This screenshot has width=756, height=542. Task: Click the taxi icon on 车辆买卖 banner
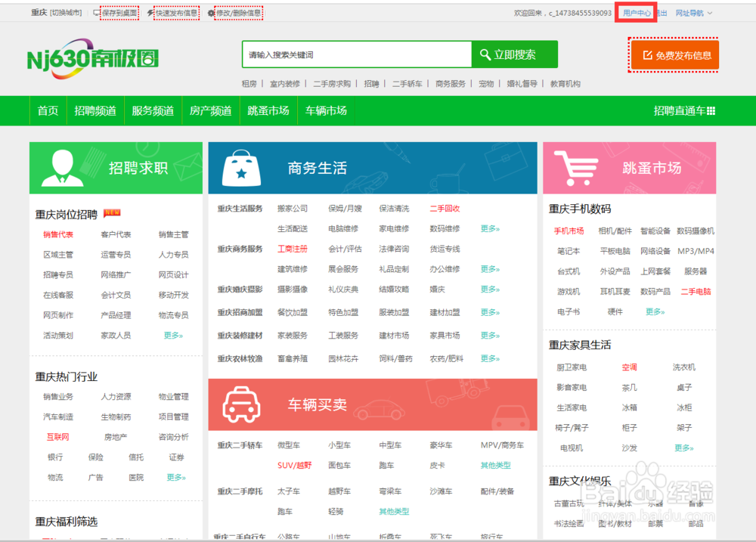(240, 404)
